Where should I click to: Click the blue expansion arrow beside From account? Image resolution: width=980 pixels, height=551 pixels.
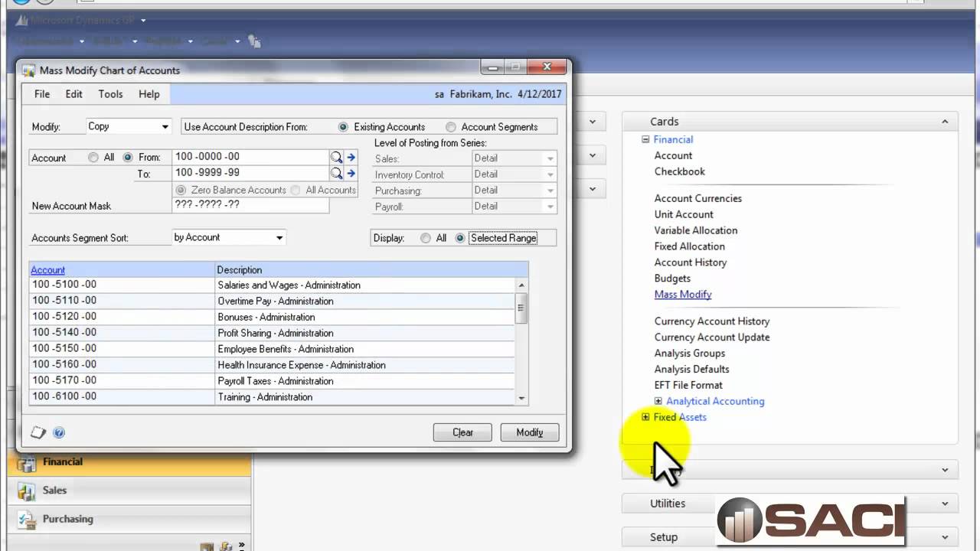(351, 157)
